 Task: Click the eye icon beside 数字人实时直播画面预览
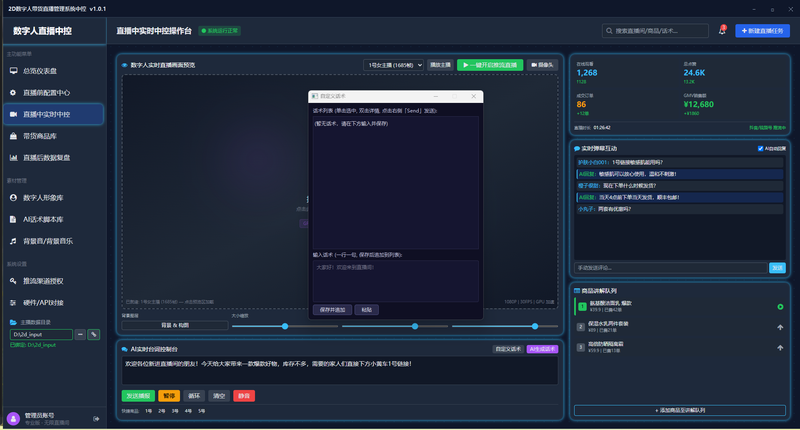(x=125, y=65)
